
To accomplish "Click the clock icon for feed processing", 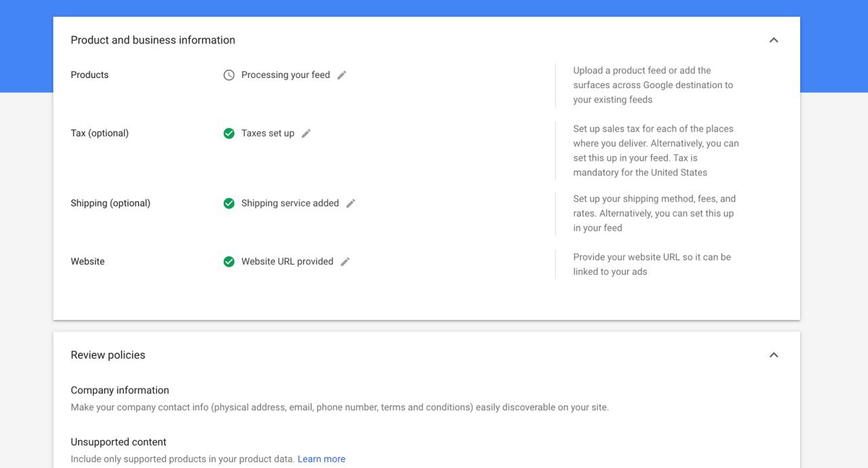I will click(229, 75).
